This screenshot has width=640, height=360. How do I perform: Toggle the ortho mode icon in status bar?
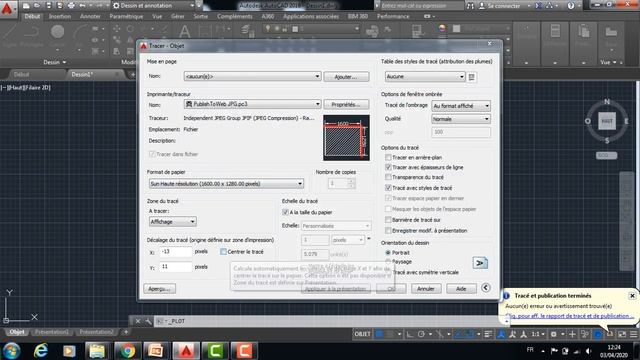(409, 334)
